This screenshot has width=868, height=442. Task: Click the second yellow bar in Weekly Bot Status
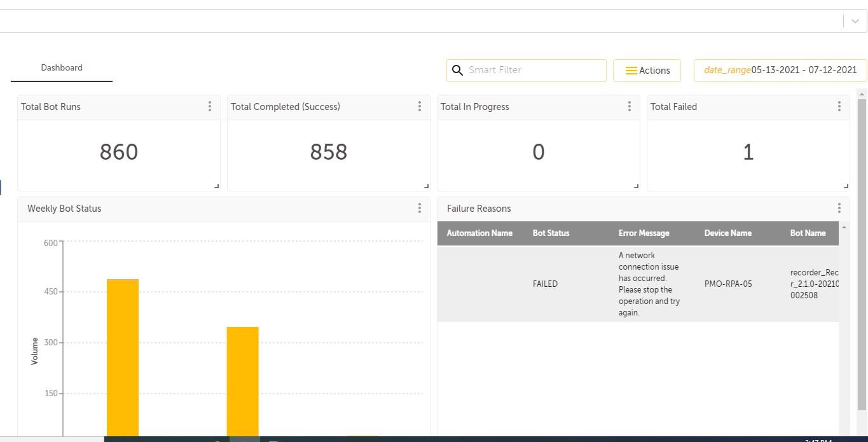coord(242,382)
